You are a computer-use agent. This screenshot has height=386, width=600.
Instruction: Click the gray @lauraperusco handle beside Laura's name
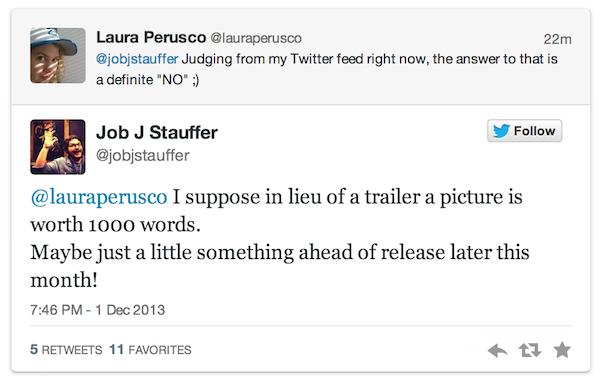[256, 38]
